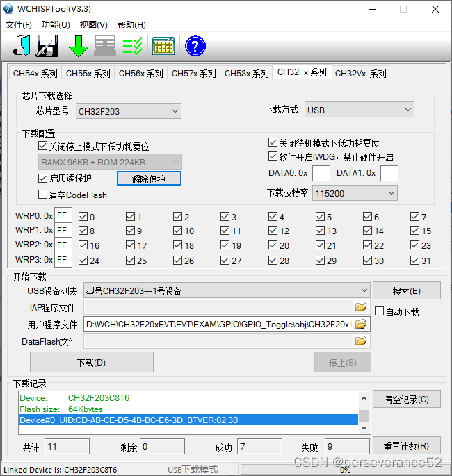Click the 下载(D) button

[91, 362]
